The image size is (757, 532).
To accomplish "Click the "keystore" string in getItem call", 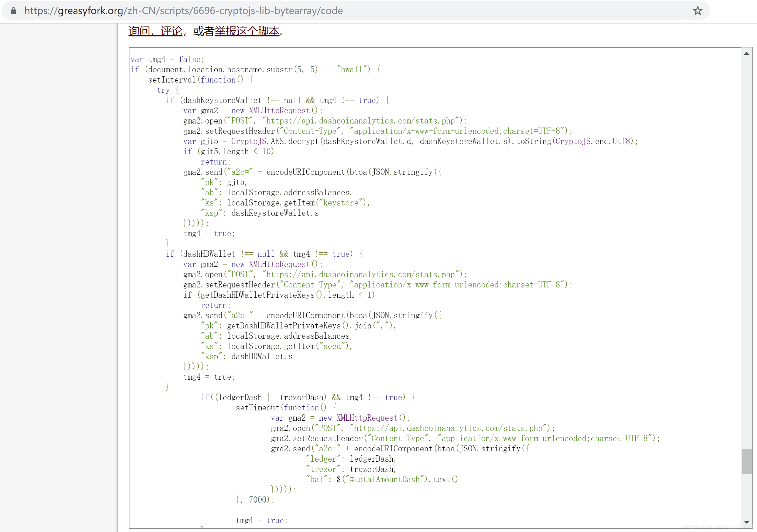I will (341, 203).
